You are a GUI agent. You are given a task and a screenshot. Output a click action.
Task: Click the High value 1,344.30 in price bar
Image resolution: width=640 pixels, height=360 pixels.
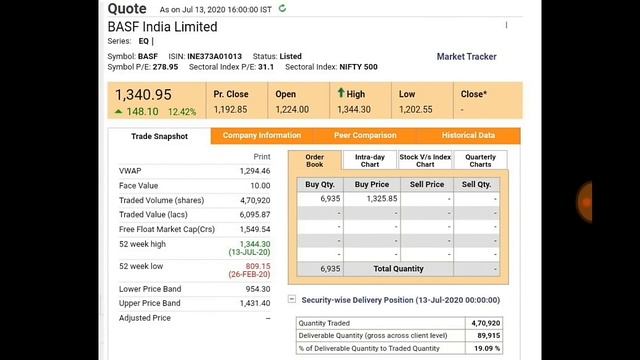354,109
